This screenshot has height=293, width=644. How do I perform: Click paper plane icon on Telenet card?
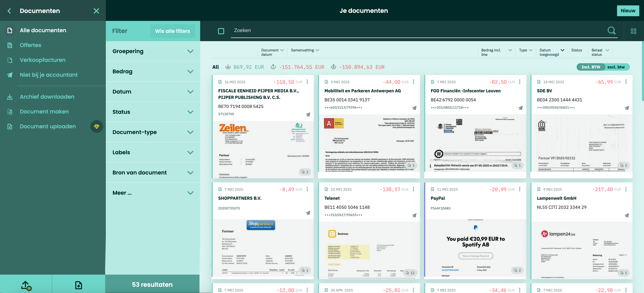click(x=414, y=215)
